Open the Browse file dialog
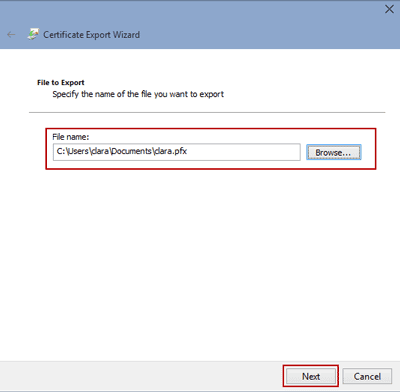Image resolution: width=400 pixels, height=392 pixels. point(333,152)
